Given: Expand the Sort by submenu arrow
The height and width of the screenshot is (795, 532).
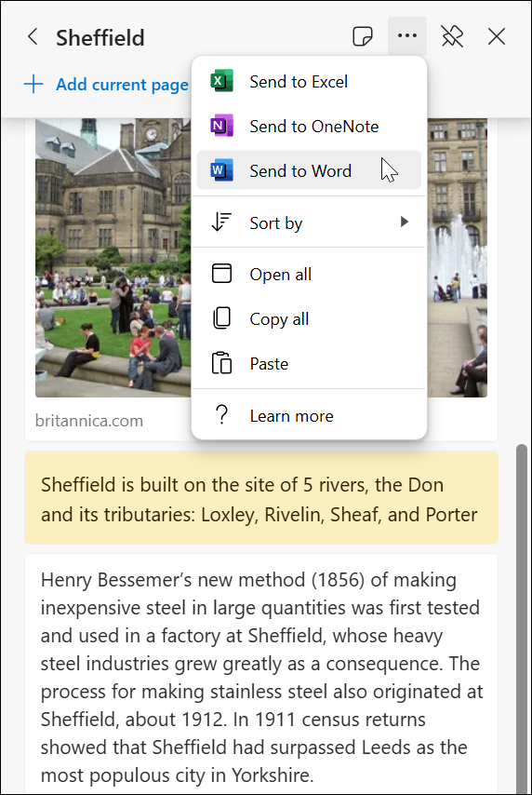Looking at the screenshot, I should (404, 222).
